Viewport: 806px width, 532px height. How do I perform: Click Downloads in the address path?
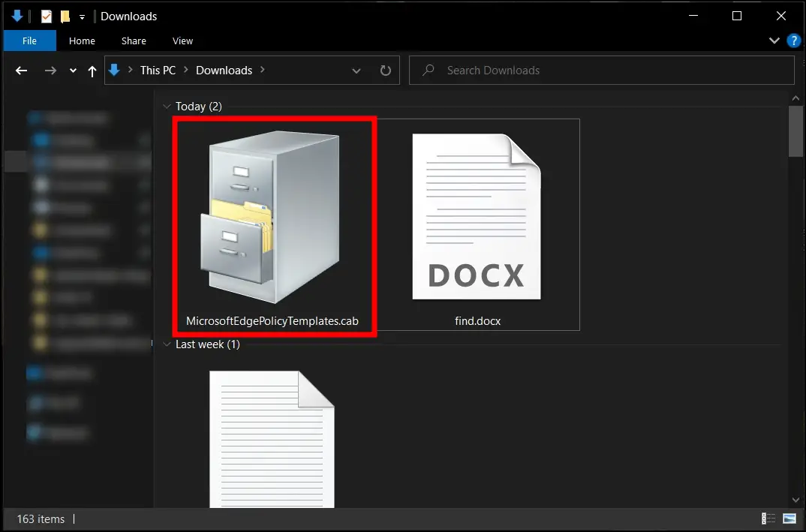pos(224,70)
